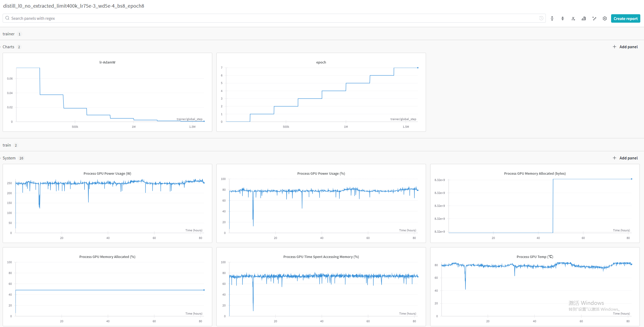644x327 pixels.
Task: Click the panel count 26 beside System
Action: (21, 158)
